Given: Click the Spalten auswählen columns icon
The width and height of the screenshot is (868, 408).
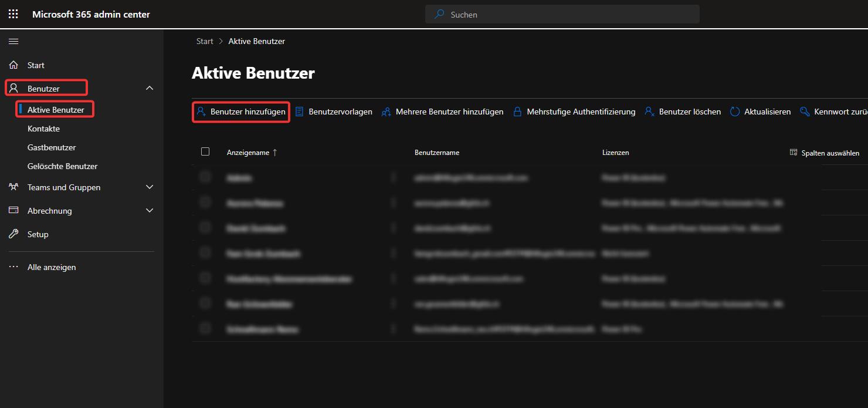Looking at the screenshot, I should [x=794, y=152].
